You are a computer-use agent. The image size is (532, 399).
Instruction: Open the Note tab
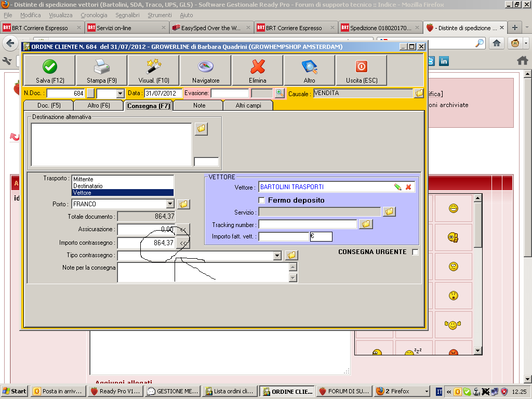pyautogui.click(x=199, y=105)
